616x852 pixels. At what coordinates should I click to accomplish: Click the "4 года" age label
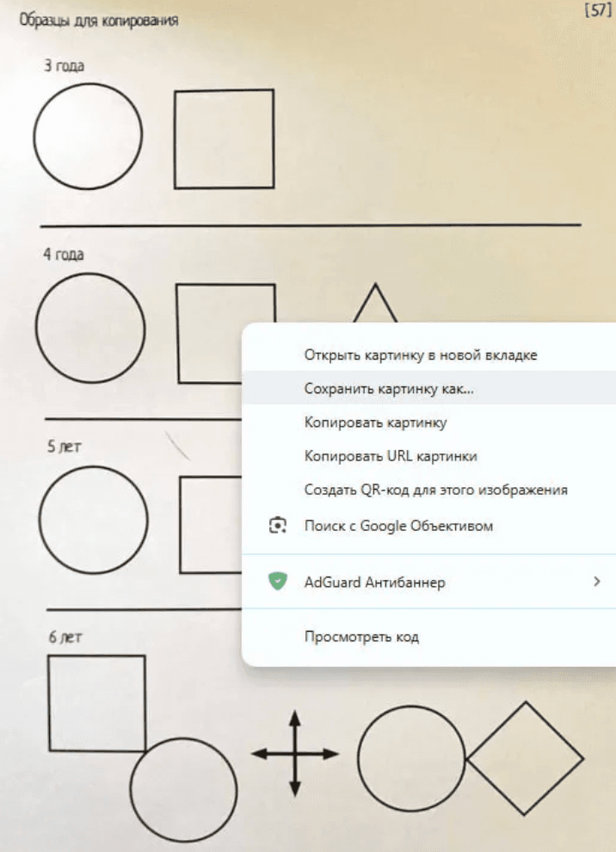pos(64,255)
